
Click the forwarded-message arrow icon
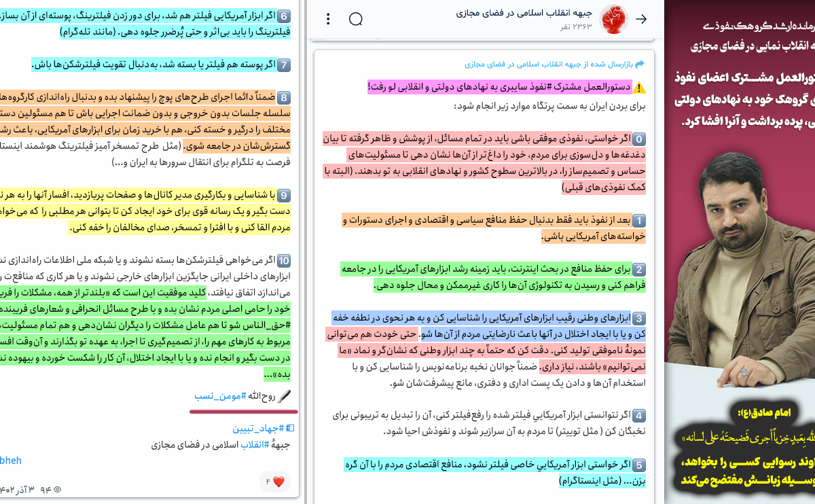pyautogui.click(x=639, y=65)
